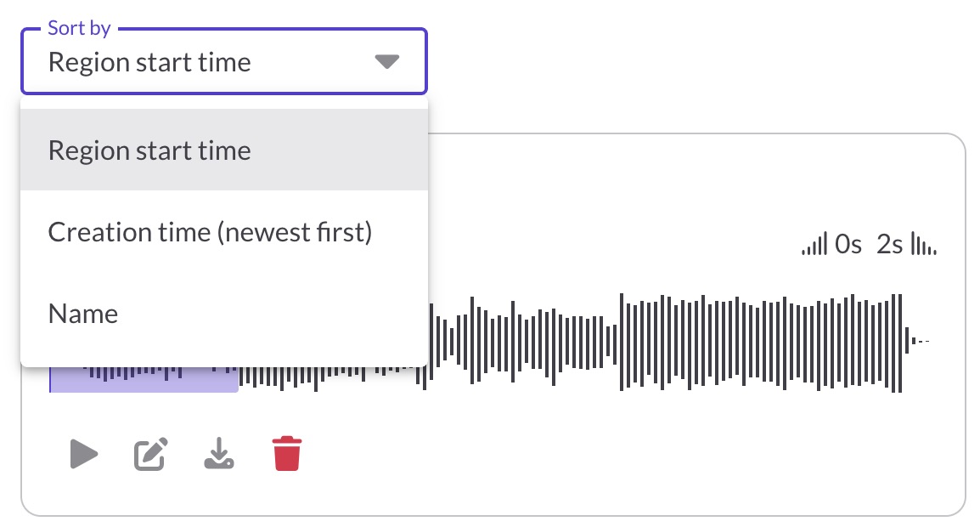The width and height of the screenshot is (980, 527).
Task: Click the 2s fade-out duration label
Action: (889, 246)
